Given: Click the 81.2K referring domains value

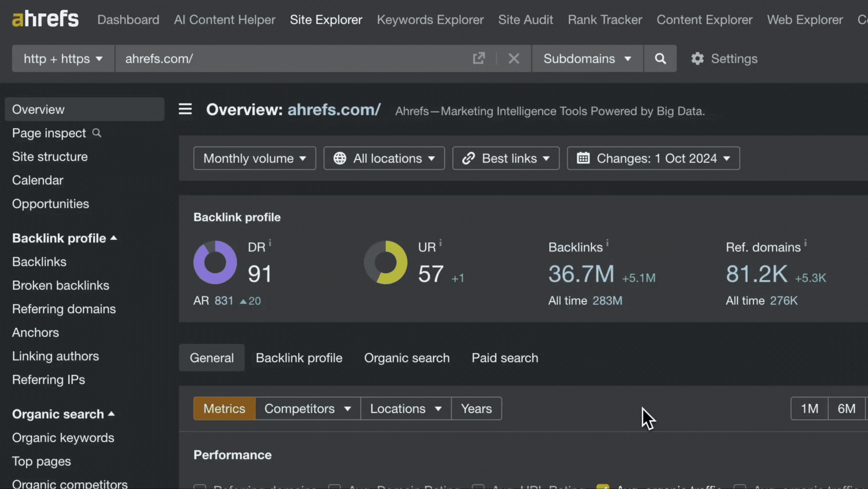Looking at the screenshot, I should coord(756,274).
